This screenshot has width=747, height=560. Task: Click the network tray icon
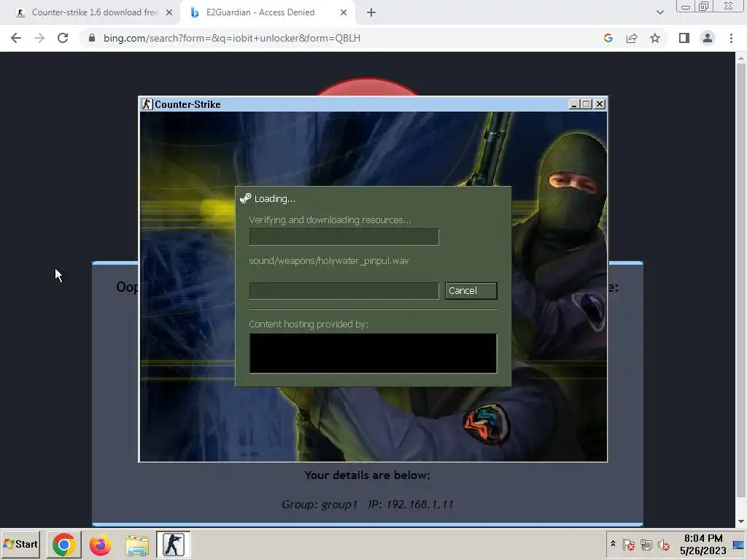646,545
